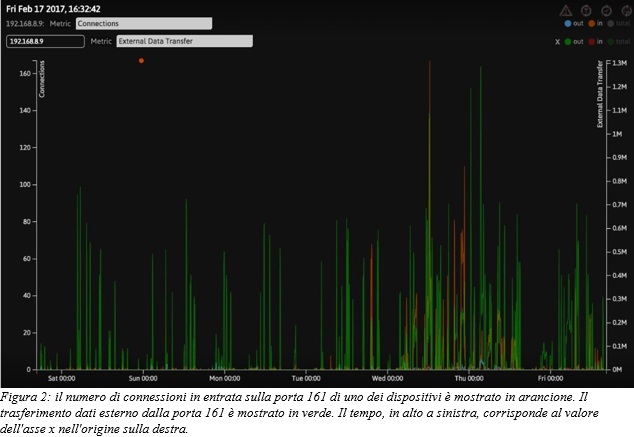Toggle orange 'in' series for Connections
634x437 pixels.
[592, 23]
